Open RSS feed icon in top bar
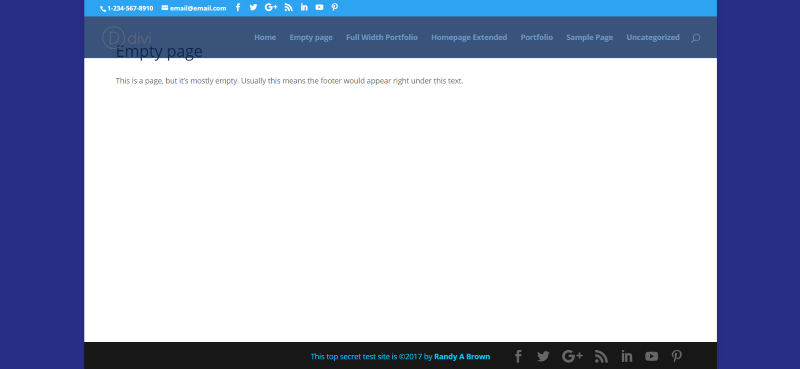Screen dimensions: 800x369 pyautogui.click(x=289, y=7)
